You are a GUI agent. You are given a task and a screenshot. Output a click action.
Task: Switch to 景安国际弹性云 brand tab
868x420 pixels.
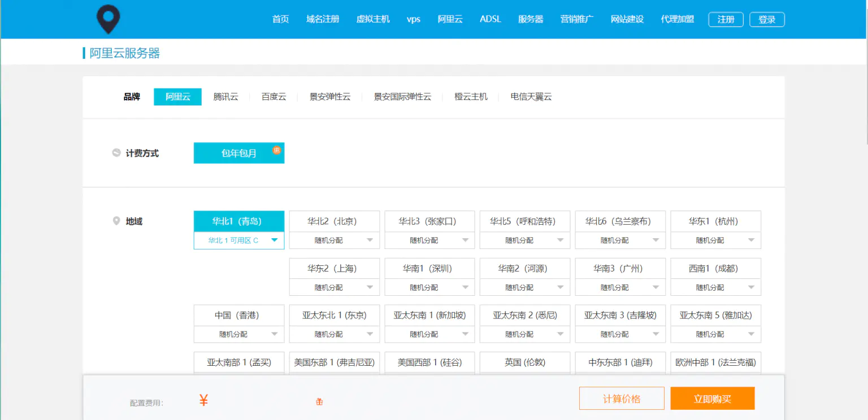point(402,97)
